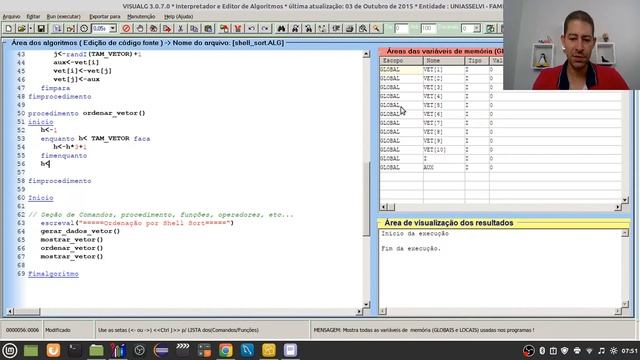Click the clock showing 07:51
This screenshot has width=640, height=360.
point(629,351)
